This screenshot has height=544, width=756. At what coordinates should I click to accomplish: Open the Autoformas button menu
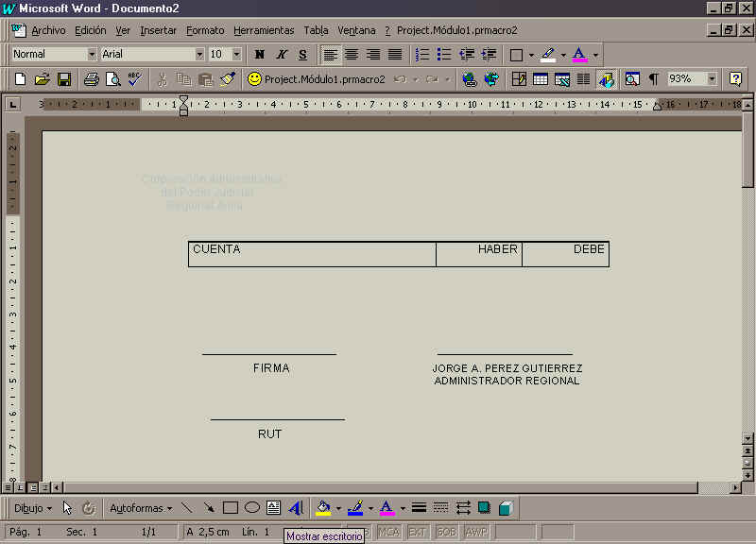tap(141, 508)
